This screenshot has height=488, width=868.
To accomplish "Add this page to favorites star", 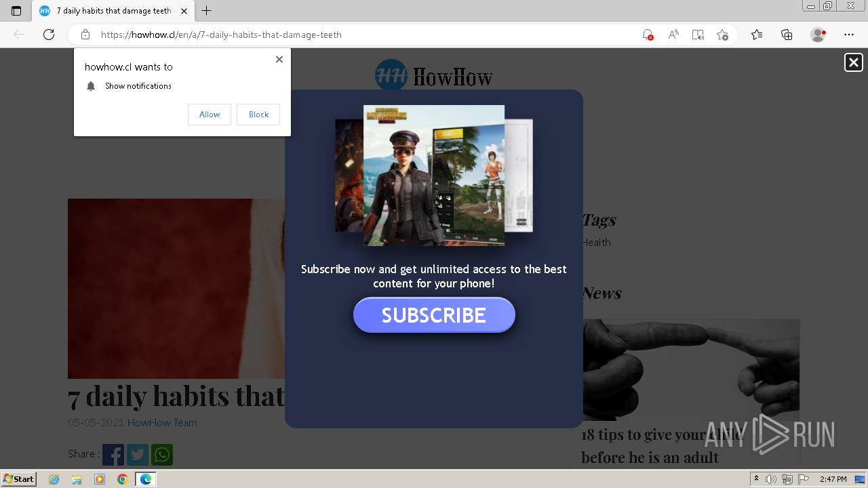I will click(722, 35).
